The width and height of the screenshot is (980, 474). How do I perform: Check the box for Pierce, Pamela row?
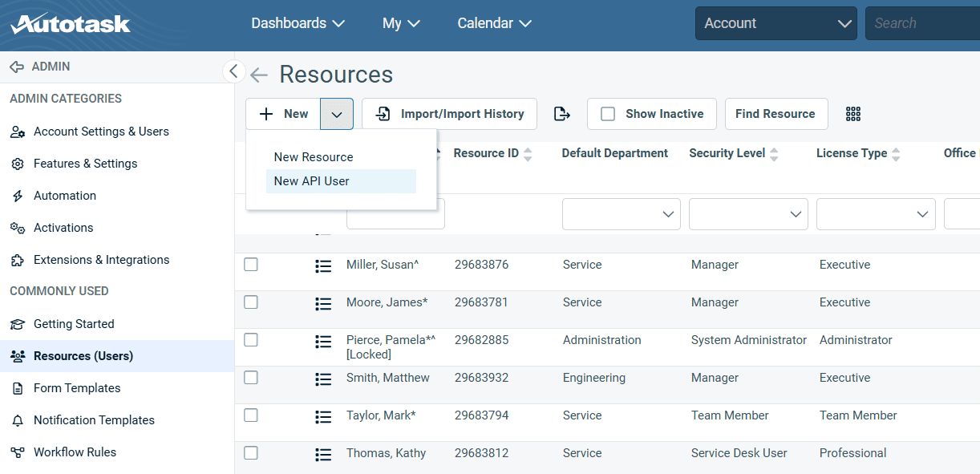(251, 340)
